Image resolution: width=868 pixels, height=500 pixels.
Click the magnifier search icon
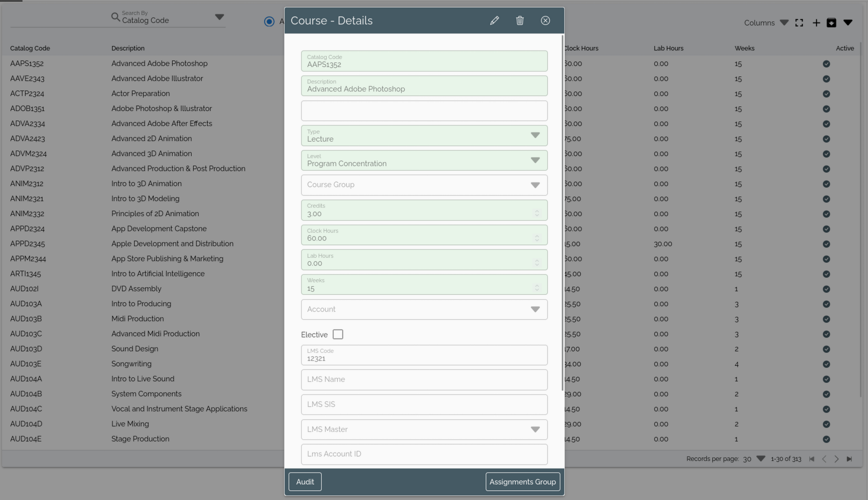click(x=116, y=18)
